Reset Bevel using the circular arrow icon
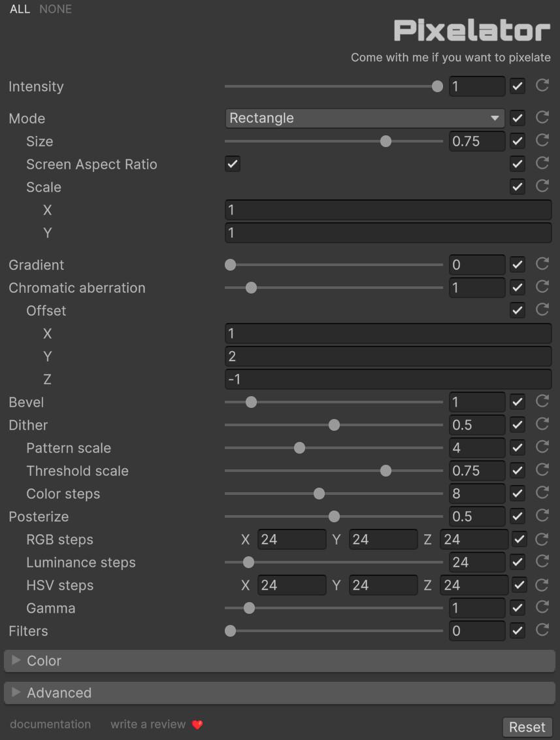This screenshot has height=740, width=560. pos(542,401)
